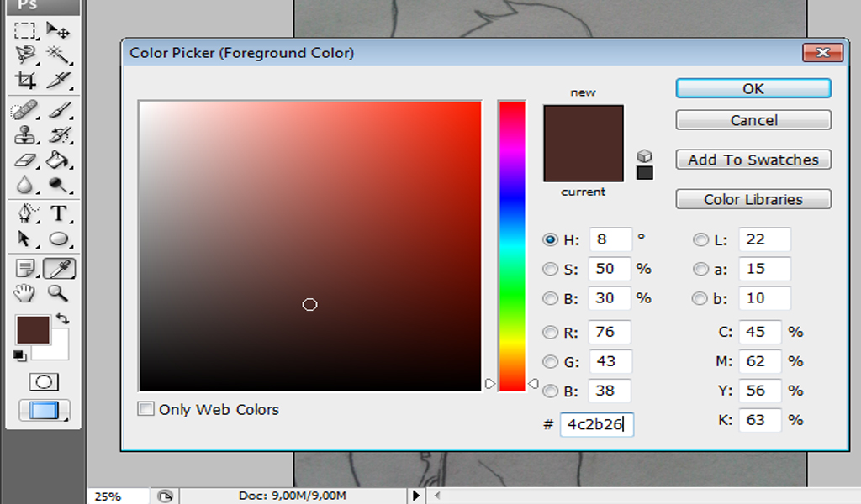Select the L radio button
Viewport: 861px width, 504px height.
[700, 239]
